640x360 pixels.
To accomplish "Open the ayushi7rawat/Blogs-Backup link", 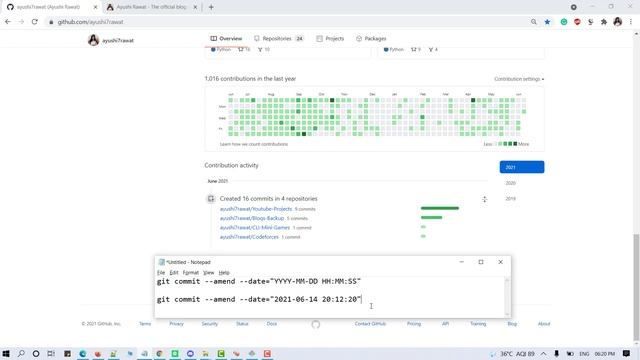I will click(252, 218).
